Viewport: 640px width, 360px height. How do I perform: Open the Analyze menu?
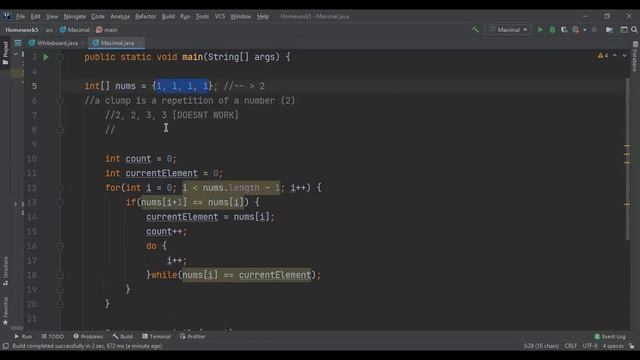pyautogui.click(x=120, y=16)
